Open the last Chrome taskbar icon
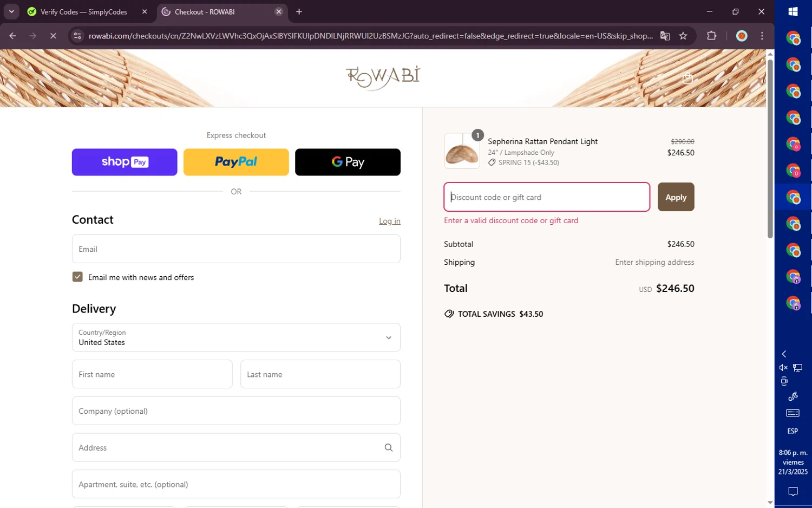 793,303
